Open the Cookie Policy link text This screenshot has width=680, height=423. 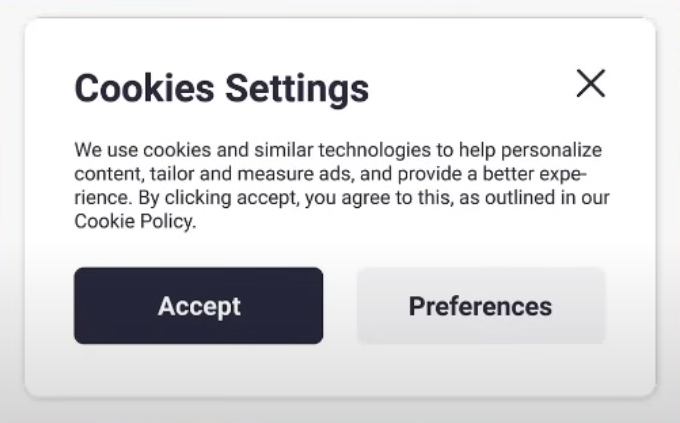(x=134, y=222)
